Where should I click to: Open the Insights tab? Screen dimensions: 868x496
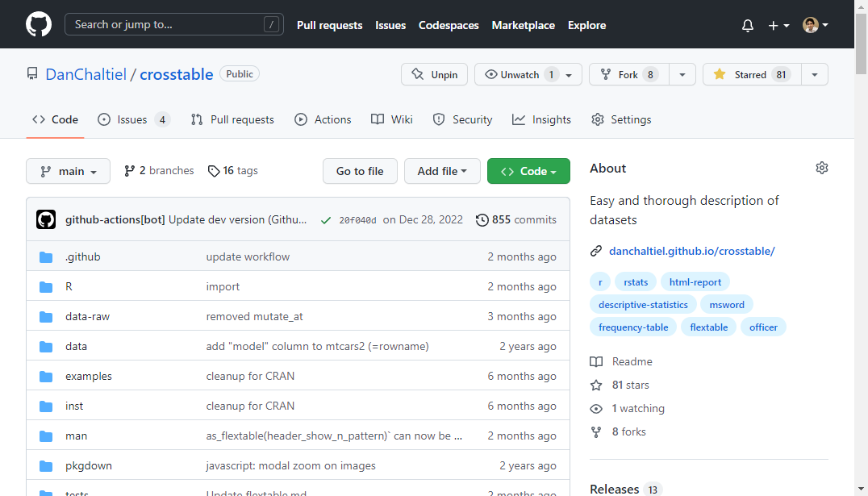click(x=541, y=119)
